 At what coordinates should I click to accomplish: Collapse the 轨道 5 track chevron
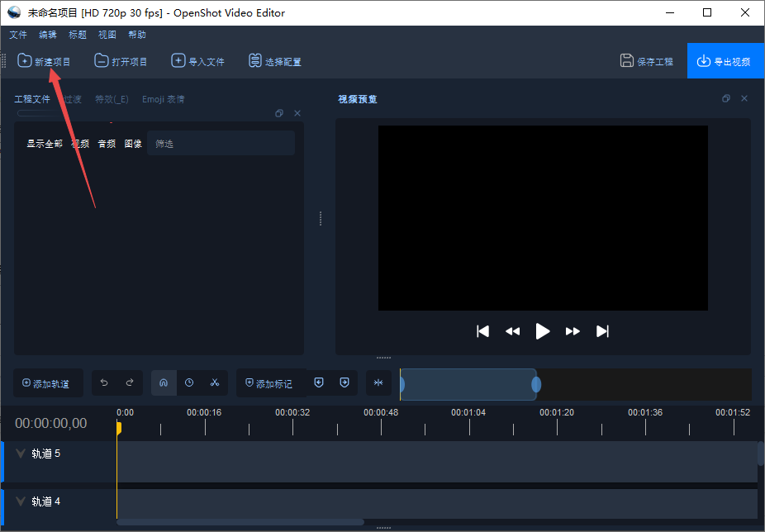[x=21, y=454]
